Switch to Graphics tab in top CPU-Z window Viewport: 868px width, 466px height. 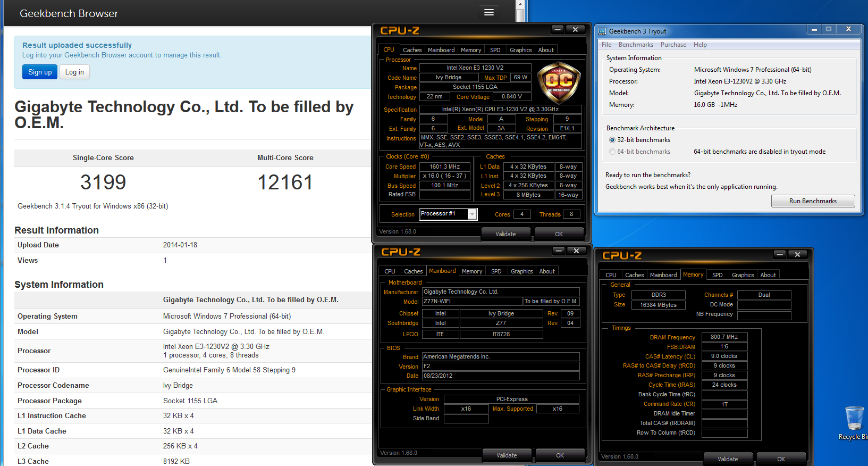click(x=521, y=50)
